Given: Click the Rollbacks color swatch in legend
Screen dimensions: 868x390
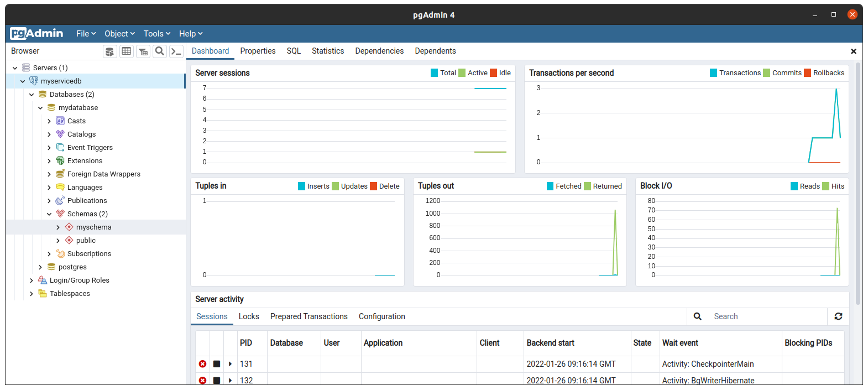Looking at the screenshot, I should tap(808, 73).
